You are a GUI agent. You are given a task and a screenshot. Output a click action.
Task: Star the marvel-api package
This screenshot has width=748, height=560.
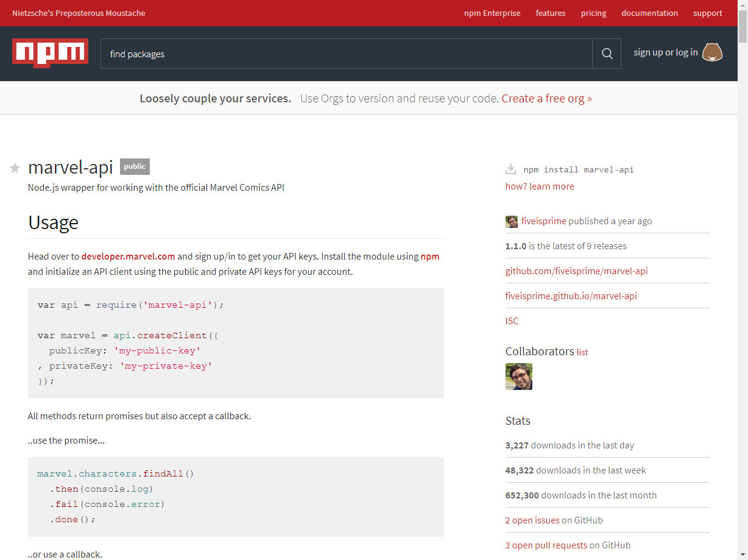(15, 168)
